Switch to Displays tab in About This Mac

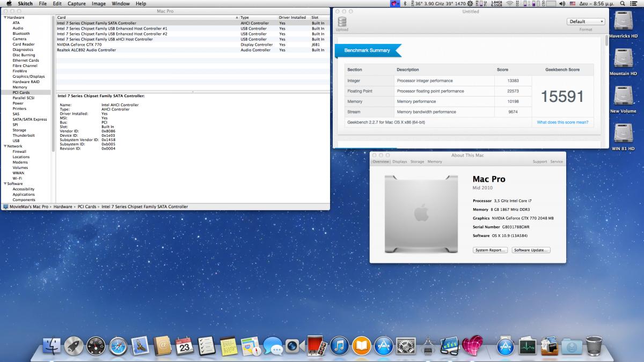pyautogui.click(x=400, y=161)
